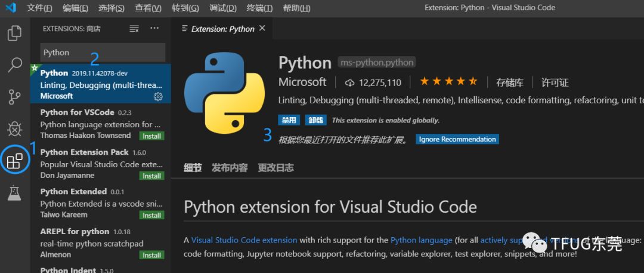The width and height of the screenshot is (644, 273).
Task: Clear the extensions search results
Action: coord(134,29)
